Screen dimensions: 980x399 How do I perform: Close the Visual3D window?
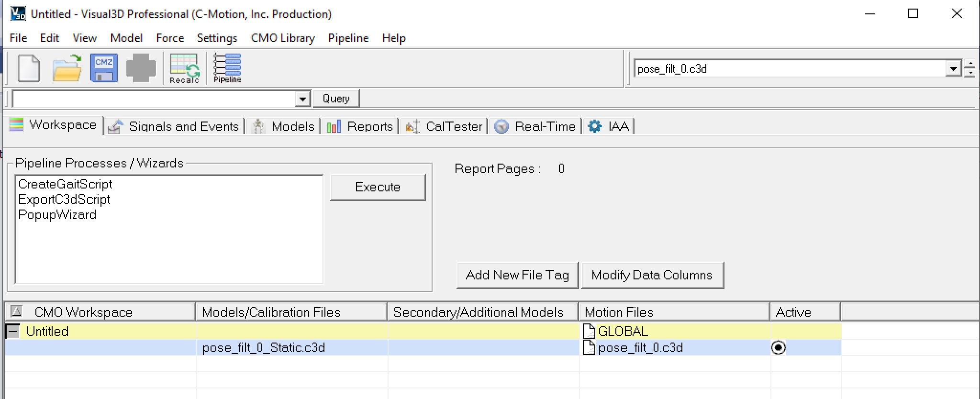coord(957,14)
